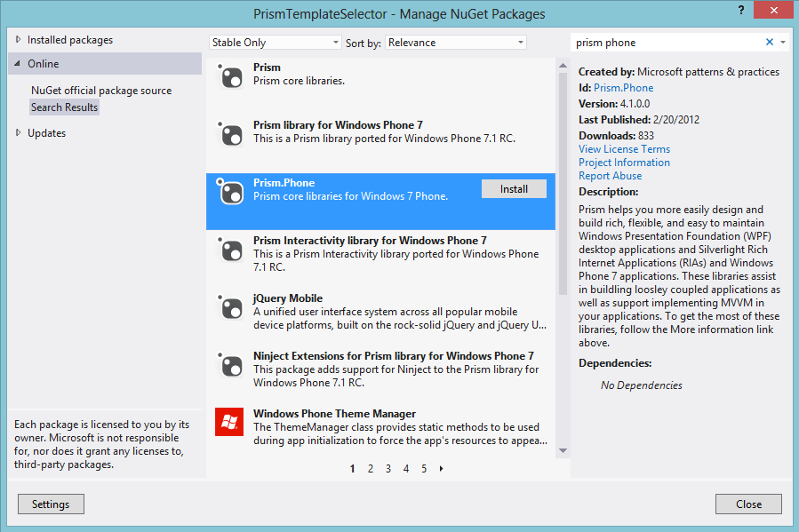Click the Prism.Phone package icon
The width and height of the screenshot is (799, 532).
tap(230, 192)
